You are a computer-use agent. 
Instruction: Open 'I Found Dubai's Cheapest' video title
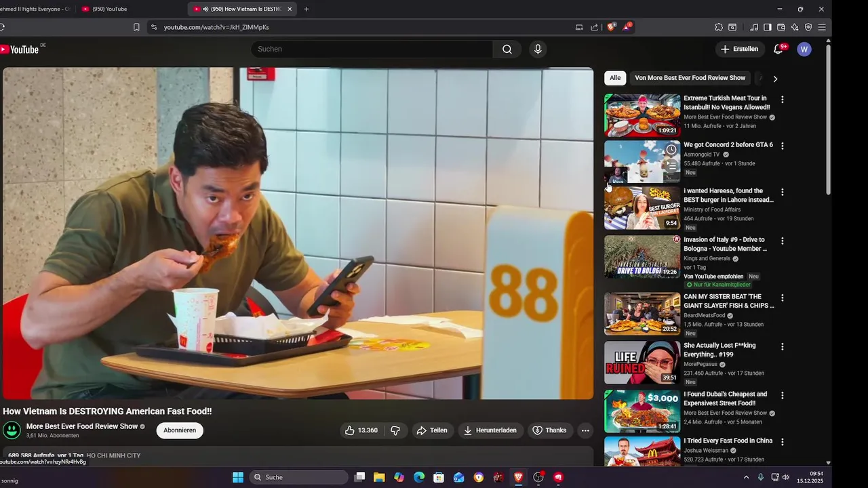click(726, 399)
